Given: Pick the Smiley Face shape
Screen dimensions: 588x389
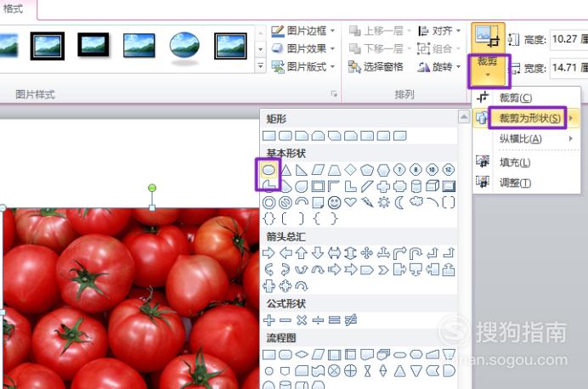Looking at the screenshot, I should pyautogui.click(x=334, y=203).
